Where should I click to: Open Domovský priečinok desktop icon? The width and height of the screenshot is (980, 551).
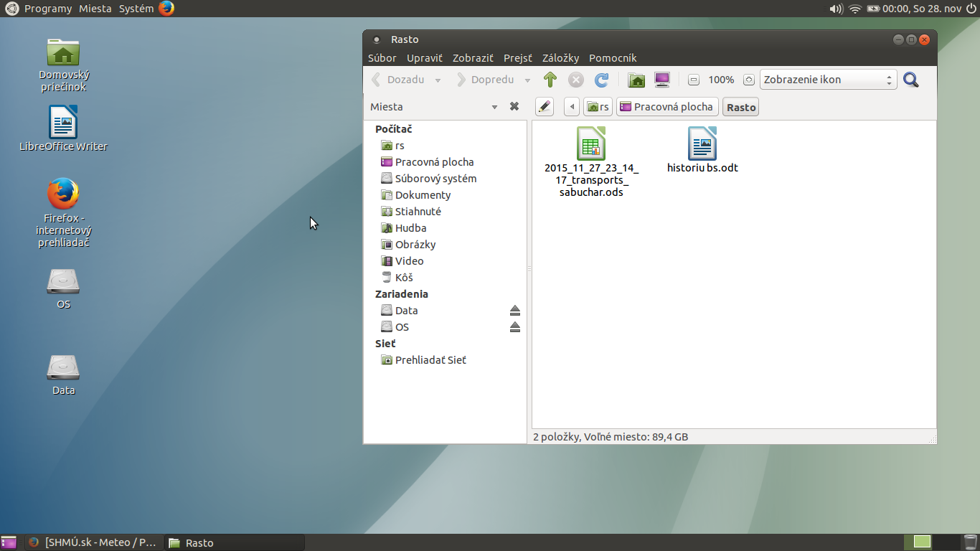[x=64, y=65]
